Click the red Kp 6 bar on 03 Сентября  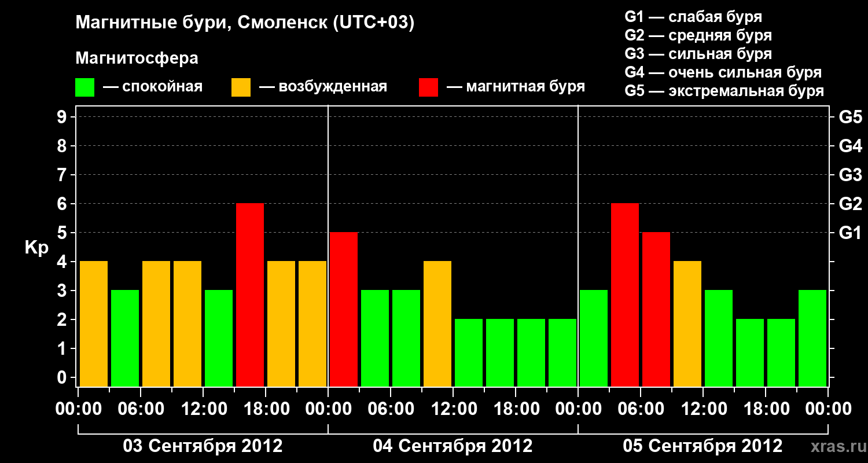250,295
